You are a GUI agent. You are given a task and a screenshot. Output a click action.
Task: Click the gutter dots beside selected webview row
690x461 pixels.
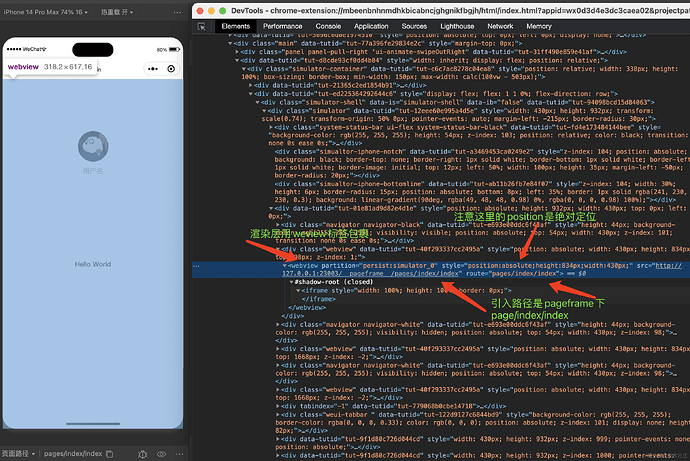(196, 266)
